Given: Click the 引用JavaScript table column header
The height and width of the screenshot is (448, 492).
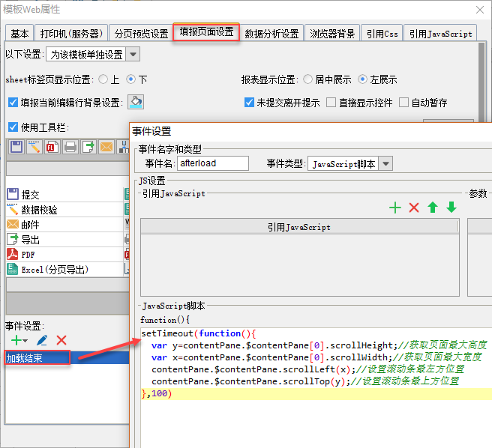Looking at the screenshot, I should coord(299,227).
